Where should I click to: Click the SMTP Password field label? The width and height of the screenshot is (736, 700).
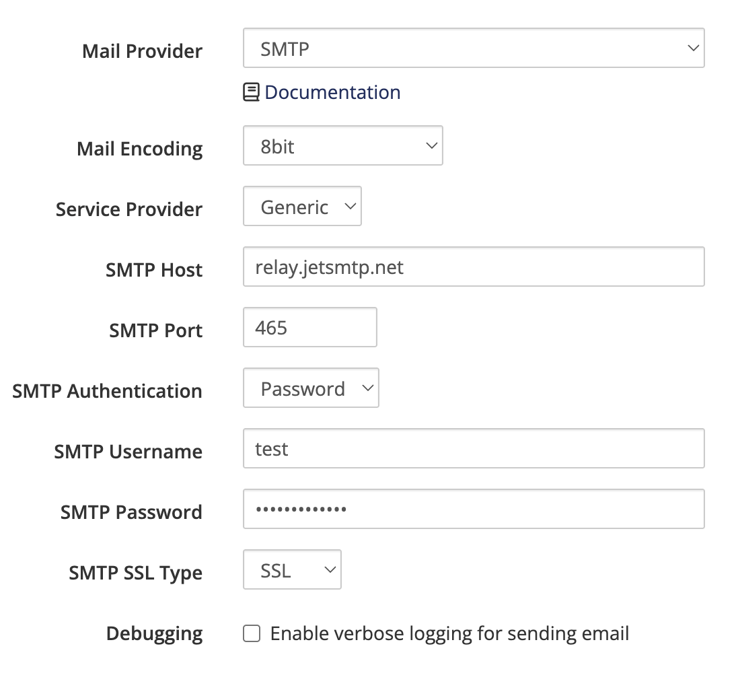point(131,512)
